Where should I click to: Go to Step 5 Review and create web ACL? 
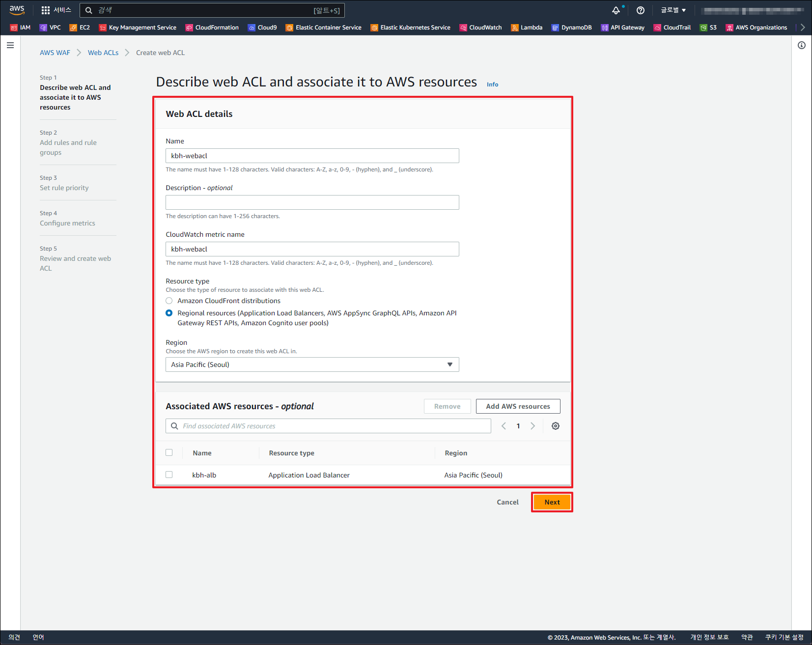tap(75, 263)
